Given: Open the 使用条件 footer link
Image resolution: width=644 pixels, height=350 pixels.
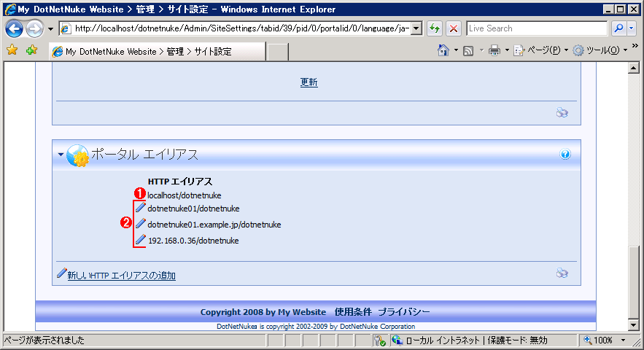Looking at the screenshot, I should (353, 312).
